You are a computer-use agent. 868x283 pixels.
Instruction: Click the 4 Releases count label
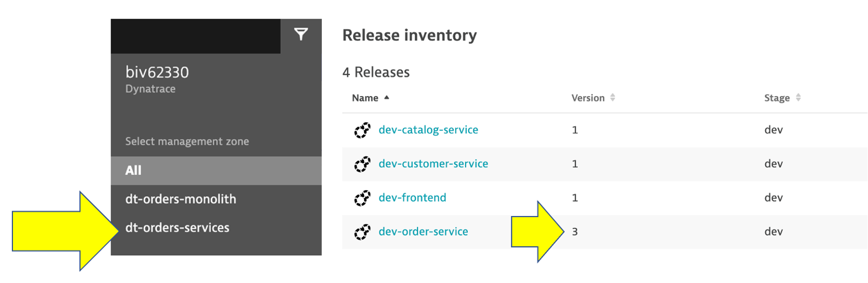[376, 72]
